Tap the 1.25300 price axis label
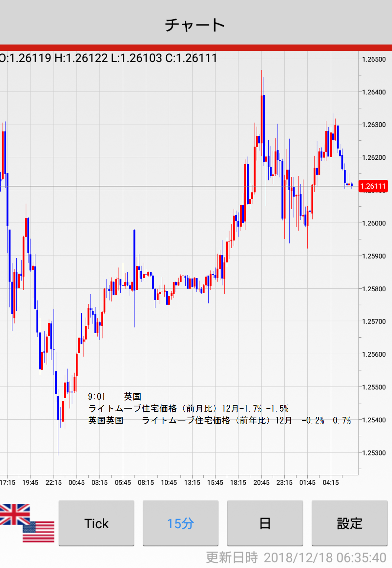The height and width of the screenshot is (568, 392). [x=374, y=453]
